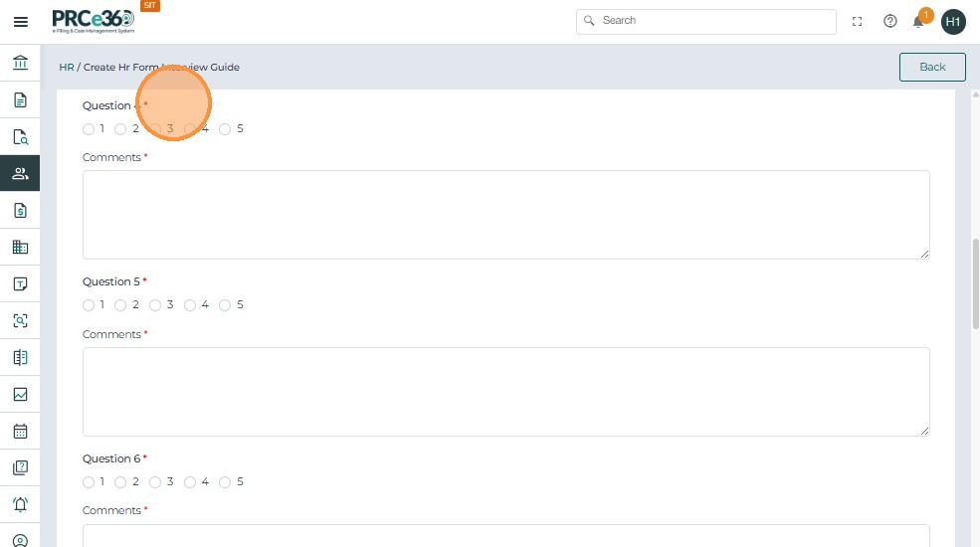Open the bank building sidebar icon
The width and height of the screenshot is (980, 547).
click(20, 63)
